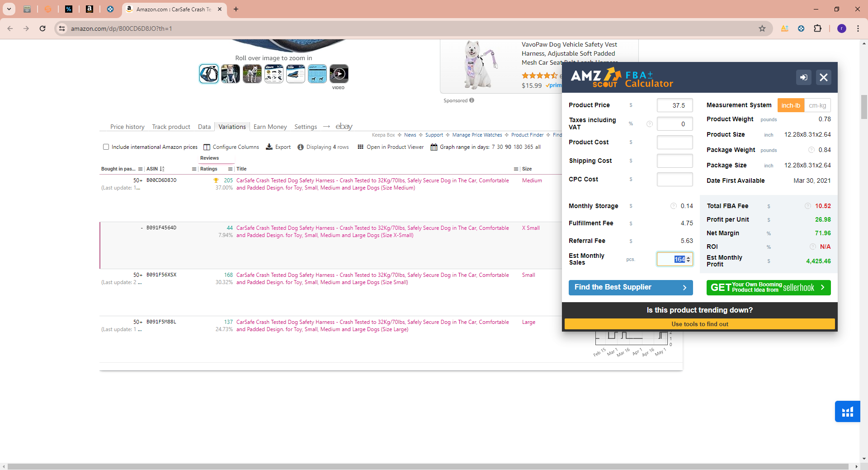Open the Product Finder link
This screenshot has width=868, height=470.
[x=528, y=135]
